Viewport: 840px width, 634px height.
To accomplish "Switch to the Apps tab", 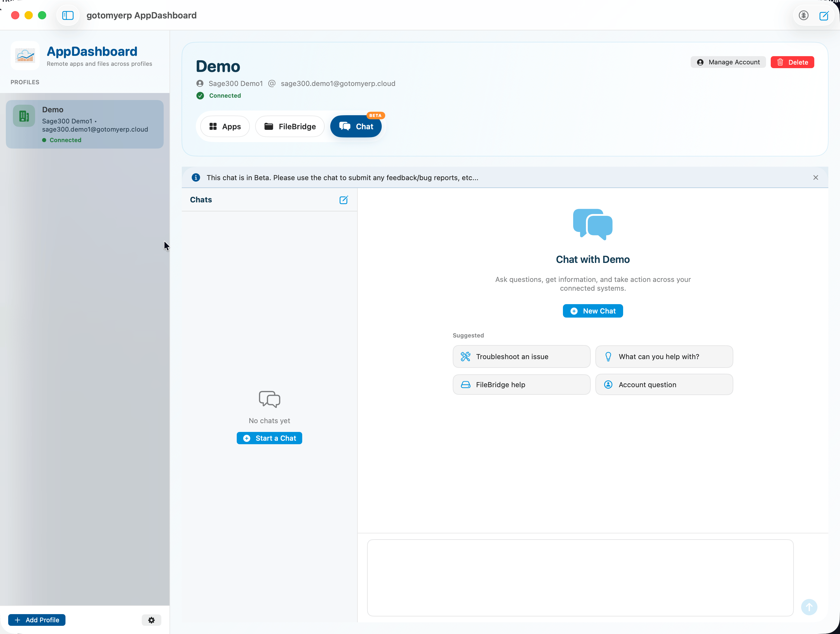I will [x=225, y=127].
